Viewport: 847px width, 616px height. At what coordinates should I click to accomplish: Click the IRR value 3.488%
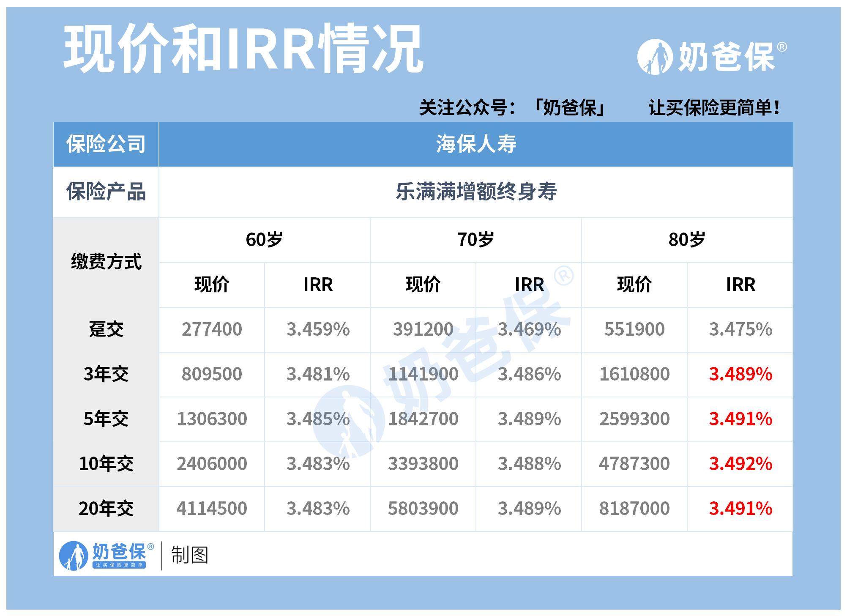[x=529, y=464]
